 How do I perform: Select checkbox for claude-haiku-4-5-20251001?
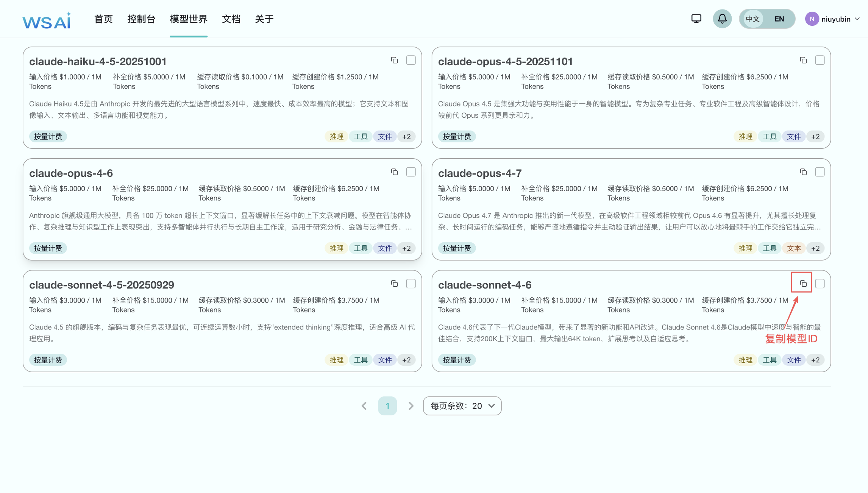tap(411, 60)
